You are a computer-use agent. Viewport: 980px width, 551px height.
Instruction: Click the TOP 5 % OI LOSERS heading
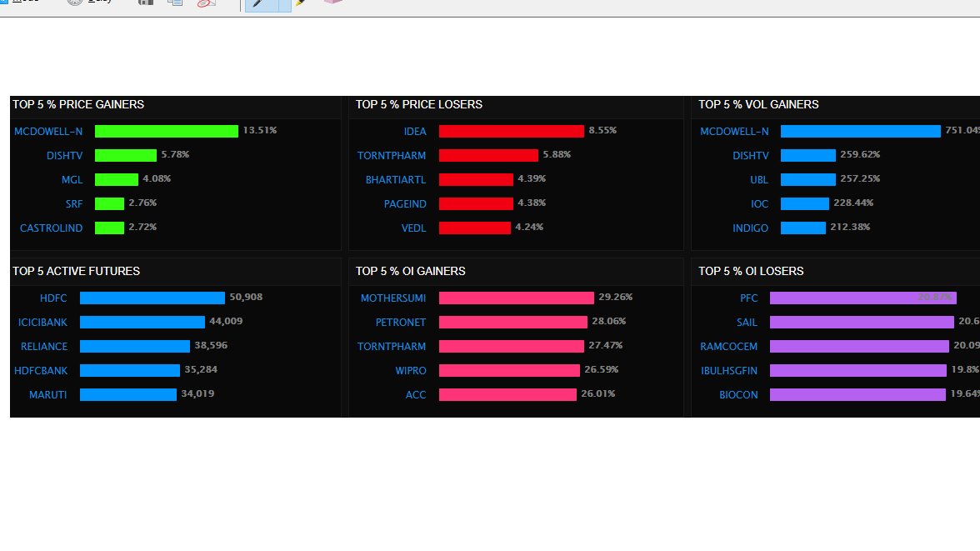tap(751, 271)
